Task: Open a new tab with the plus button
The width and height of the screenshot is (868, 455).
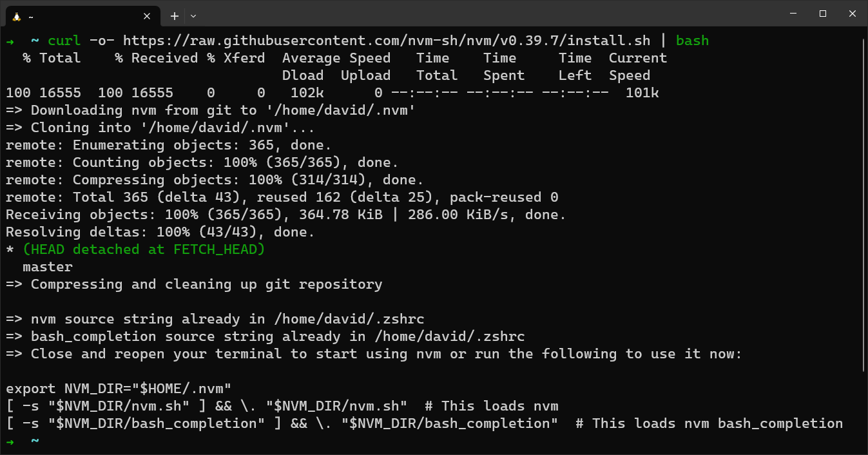Action: (x=174, y=16)
